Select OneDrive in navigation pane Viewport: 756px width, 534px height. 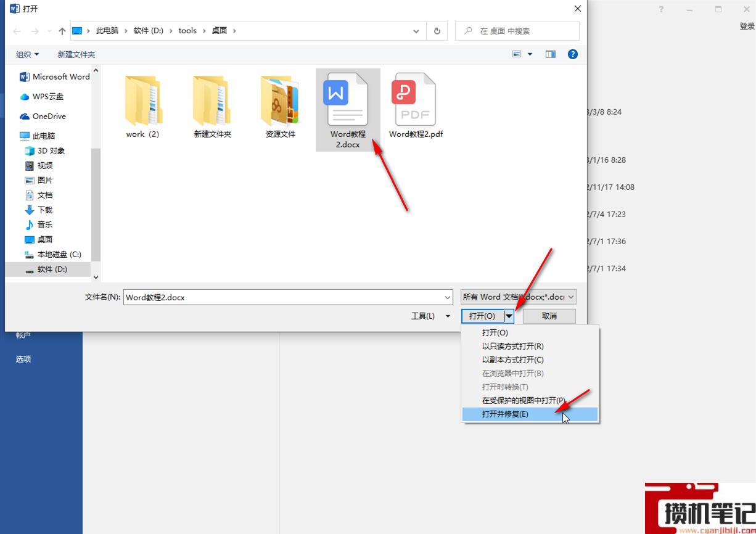pos(43,116)
